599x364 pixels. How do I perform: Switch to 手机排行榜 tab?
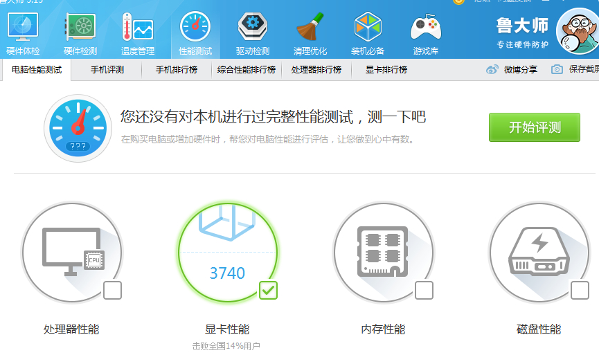176,69
